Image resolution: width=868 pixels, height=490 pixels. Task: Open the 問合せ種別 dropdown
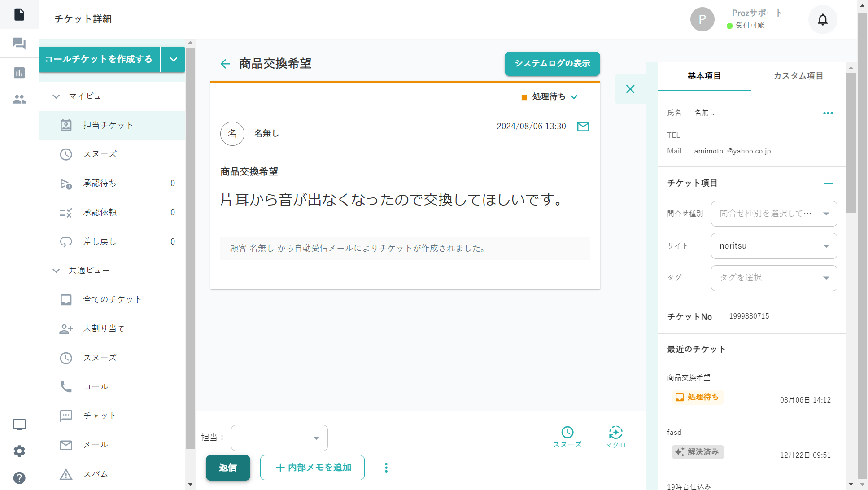(x=774, y=214)
